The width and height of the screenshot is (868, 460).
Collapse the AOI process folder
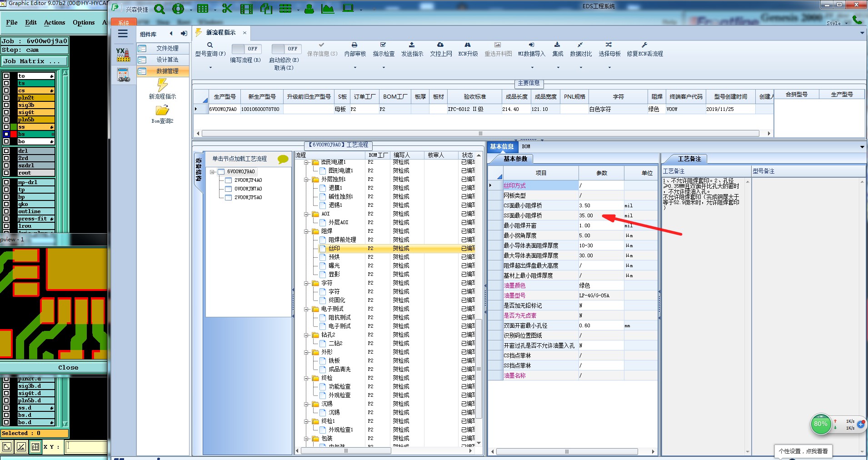[307, 214]
